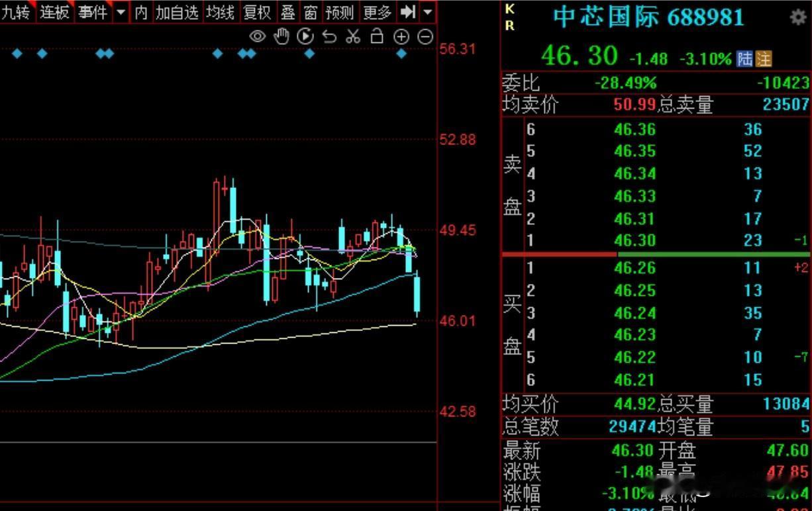Click the orange 注 badge
This screenshot has width=812, height=511.
(764, 58)
